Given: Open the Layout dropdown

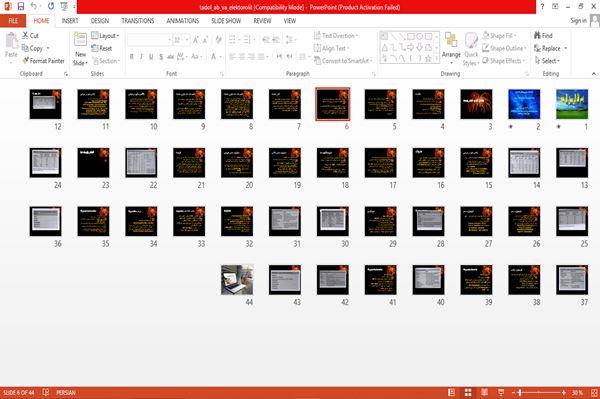Looking at the screenshot, I should pos(105,36).
